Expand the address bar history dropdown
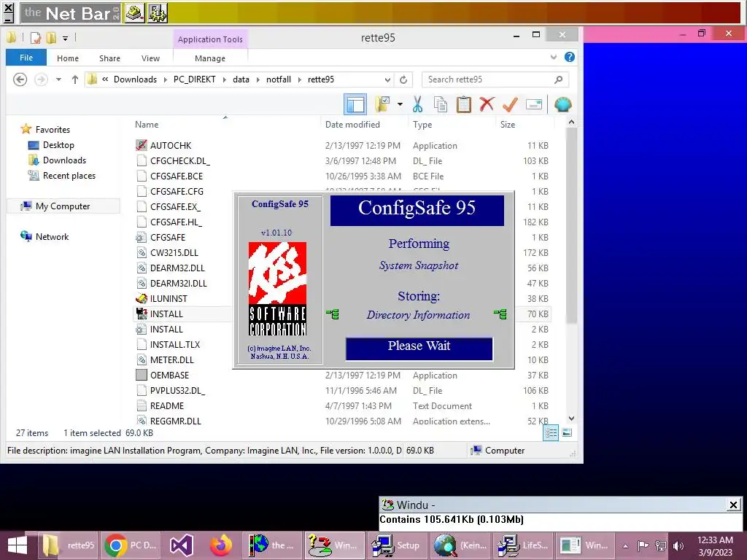Viewport: 747px width, 560px height. pyautogui.click(x=387, y=79)
